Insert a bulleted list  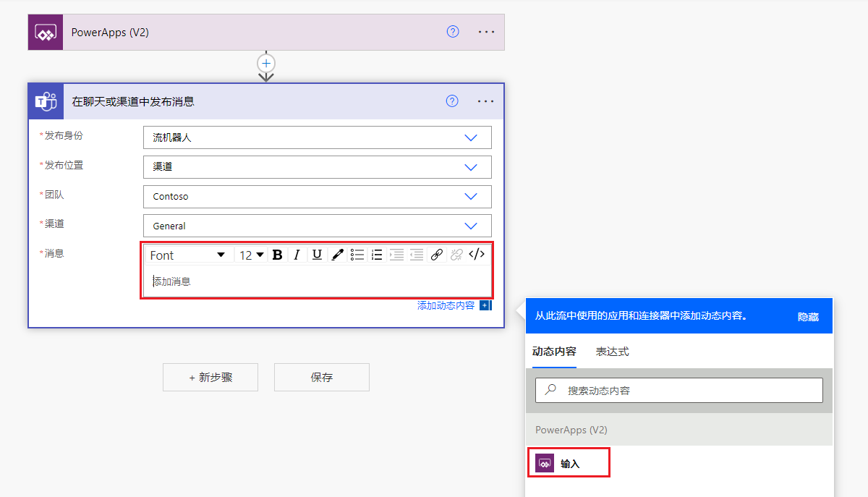tap(357, 255)
